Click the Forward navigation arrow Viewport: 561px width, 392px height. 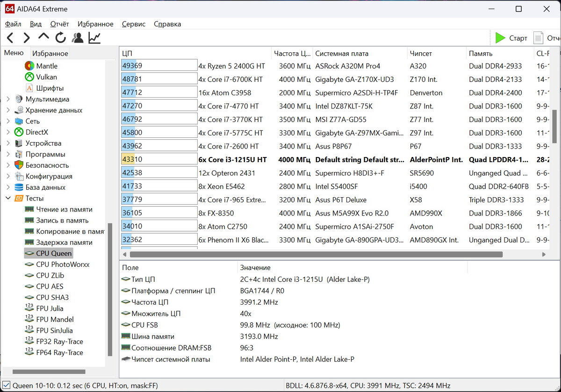coord(27,38)
